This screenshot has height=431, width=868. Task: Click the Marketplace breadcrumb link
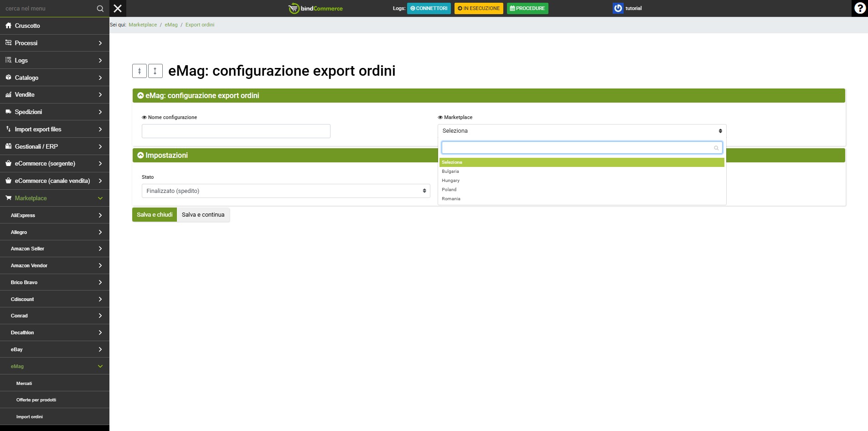click(143, 25)
